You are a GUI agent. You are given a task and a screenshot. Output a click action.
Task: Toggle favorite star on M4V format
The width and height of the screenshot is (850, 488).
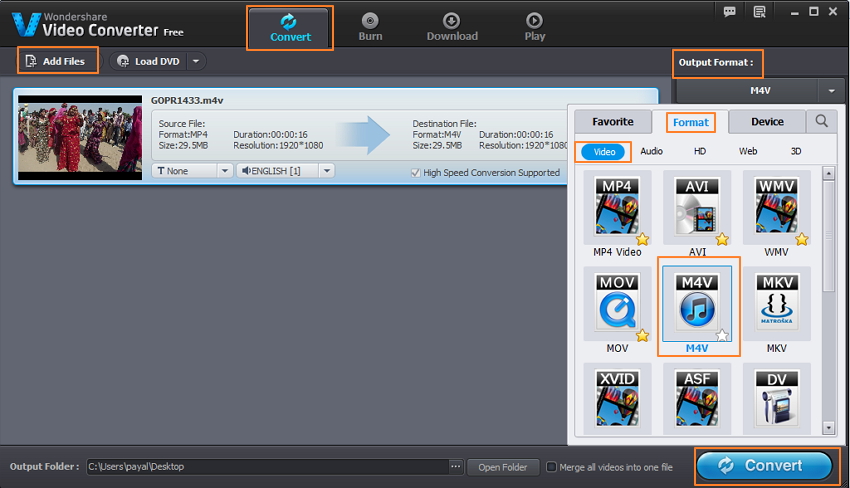[x=722, y=335]
